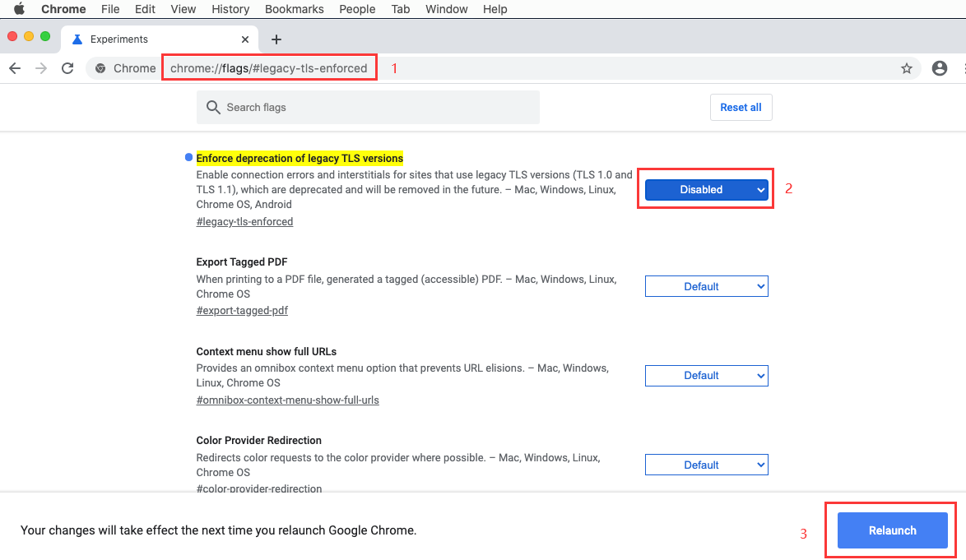Focus the Search flags field
This screenshot has height=560, width=966.
[379, 108]
